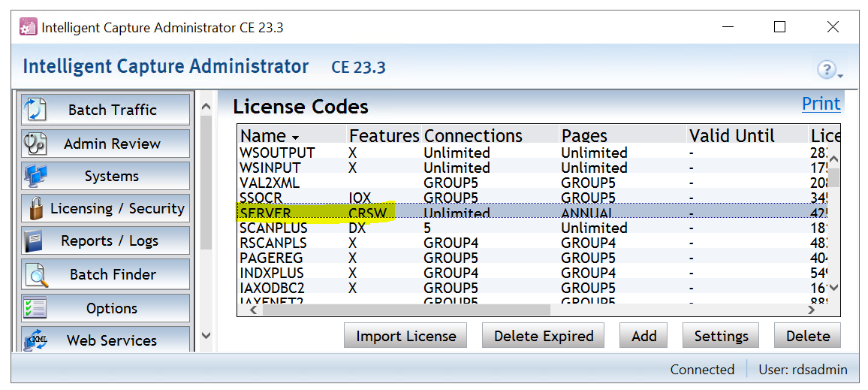Click the Connected status text
This screenshot has height=390, width=868.
point(702,370)
